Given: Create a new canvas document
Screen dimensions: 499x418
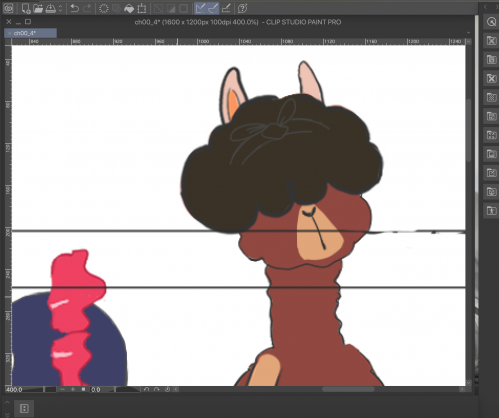Looking at the screenshot, I should 26,8.
